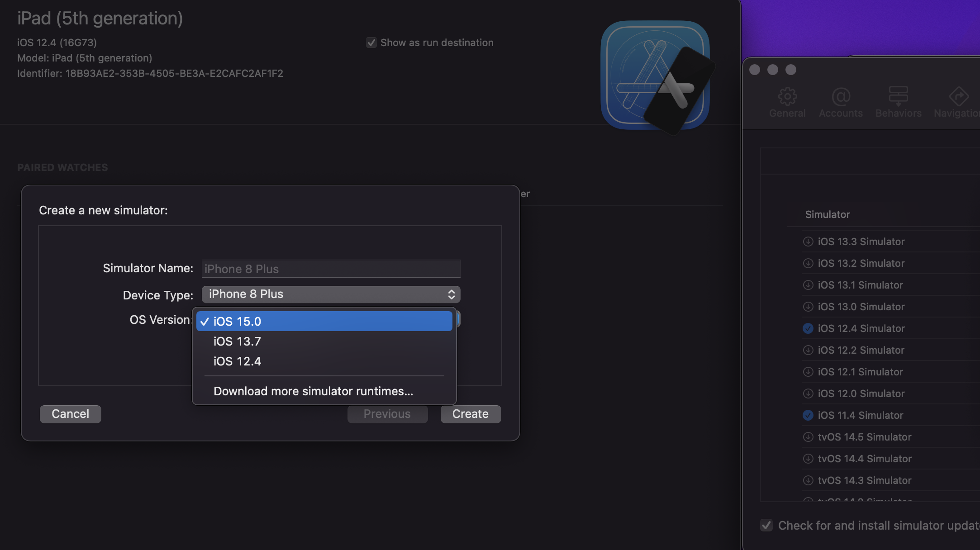The height and width of the screenshot is (550, 980).
Task: Download tvOS 14.5 Simulator via arrow icon
Action: pos(808,437)
